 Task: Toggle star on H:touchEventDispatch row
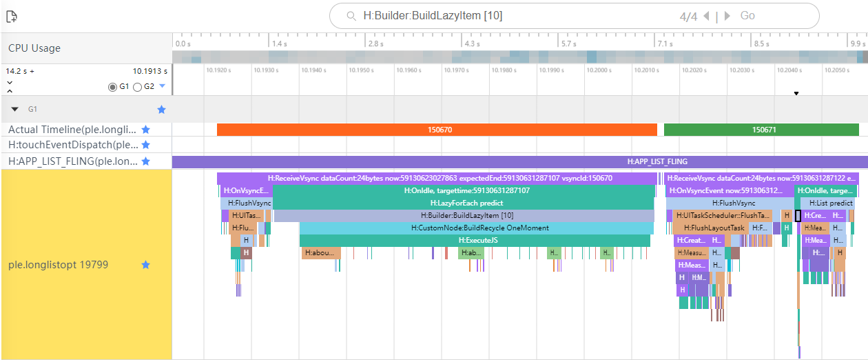tap(145, 145)
